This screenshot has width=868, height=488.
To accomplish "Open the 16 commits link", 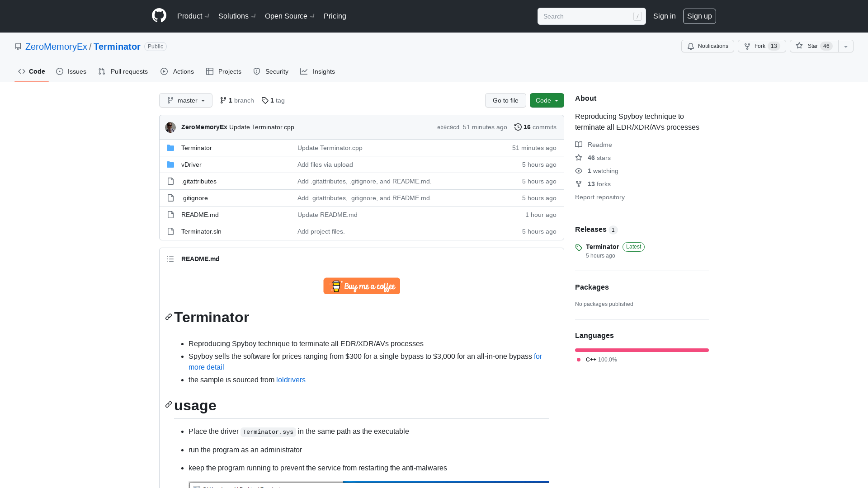I will [x=536, y=127].
